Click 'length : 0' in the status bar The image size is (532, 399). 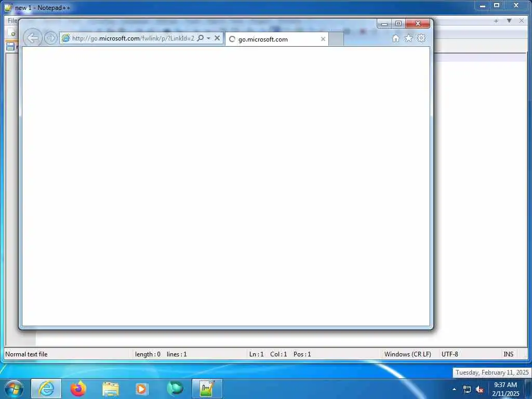pyautogui.click(x=148, y=354)
